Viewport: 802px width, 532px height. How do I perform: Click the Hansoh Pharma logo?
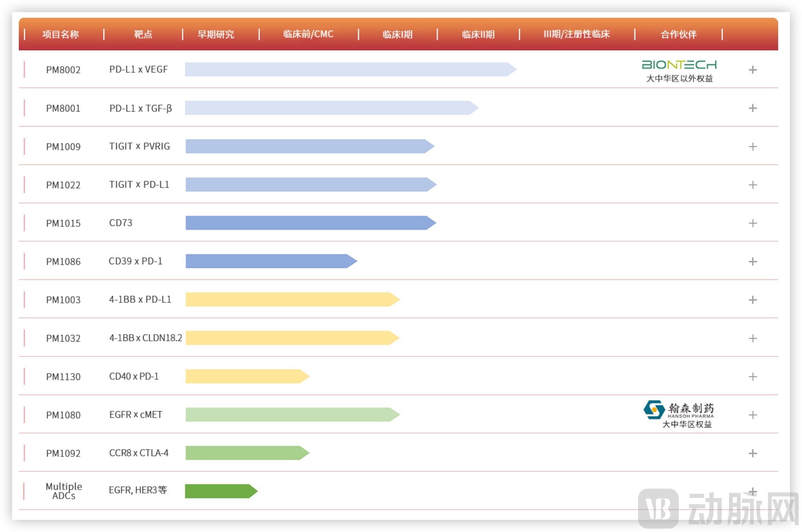pos(678,410)
